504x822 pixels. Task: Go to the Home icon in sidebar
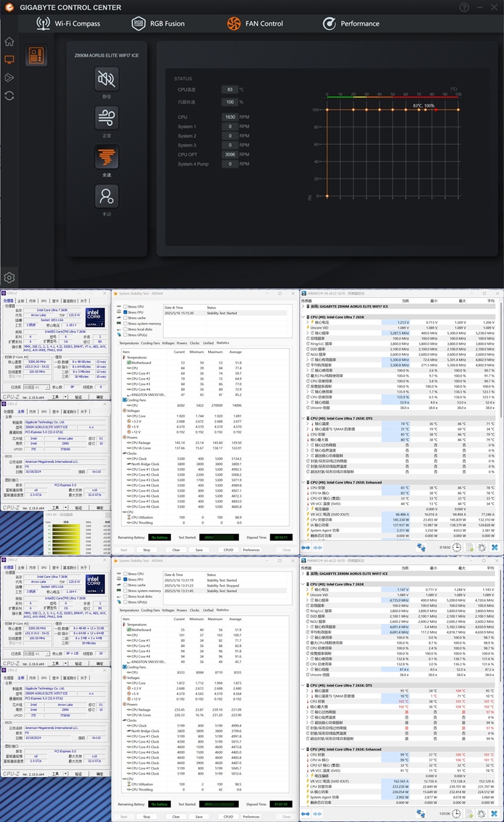pos(9,41)
